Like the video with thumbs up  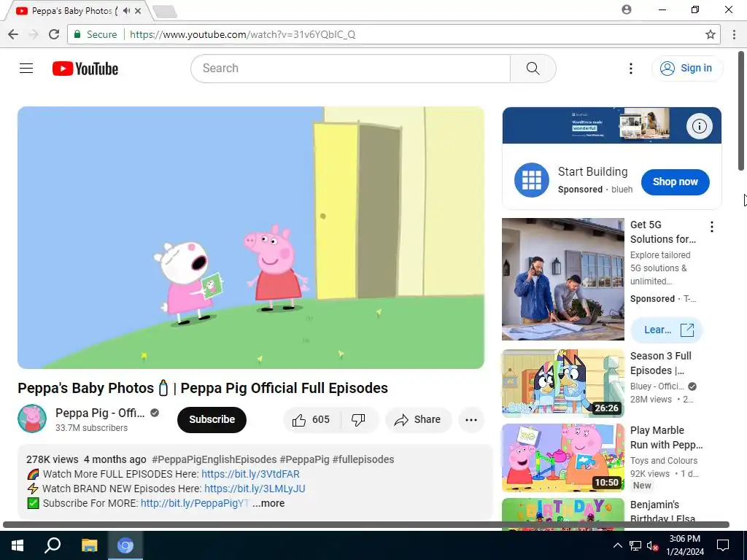pyautogui.click(x=311, y=419)
